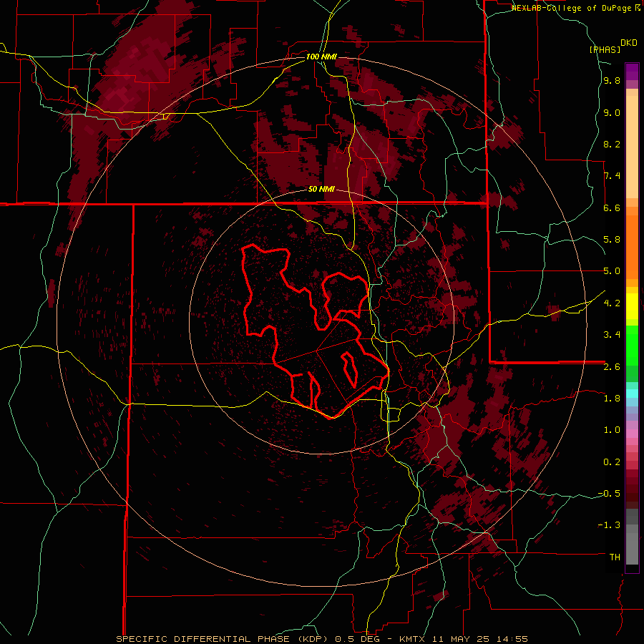Image resolution: width=644 pixels, height=644 pixels.
Task: Pick the bright green segment of the color bar
Action: click(x=632, y=345)
